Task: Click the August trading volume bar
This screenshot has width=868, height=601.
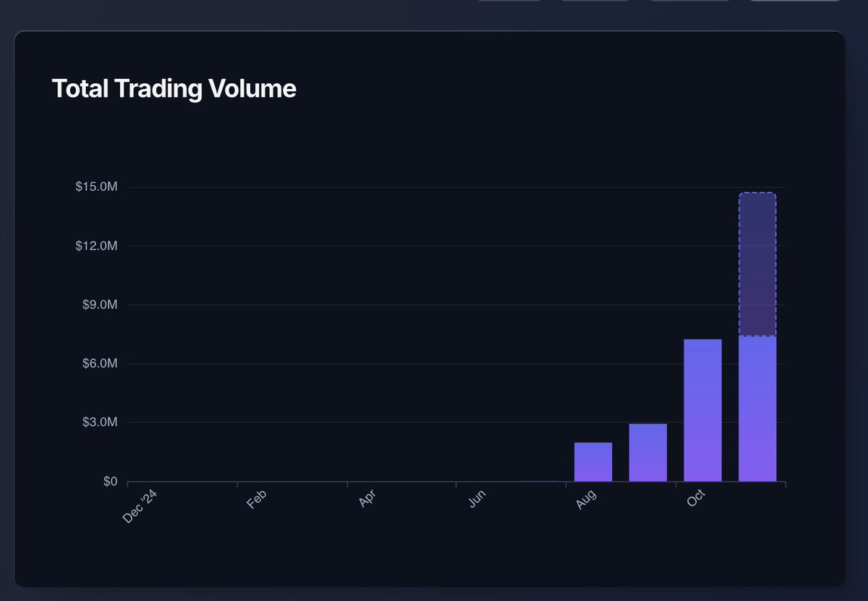Action: pyautogui.click(x=593, y=462)
